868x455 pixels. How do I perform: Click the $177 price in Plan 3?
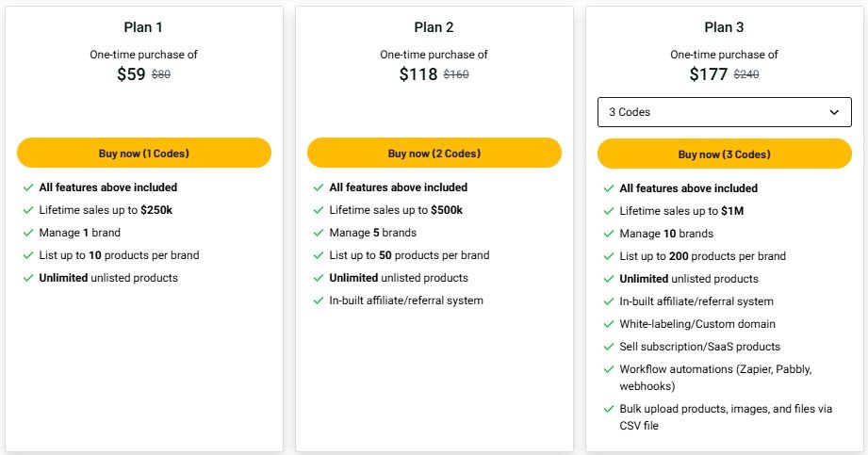(x=708, y=74)
